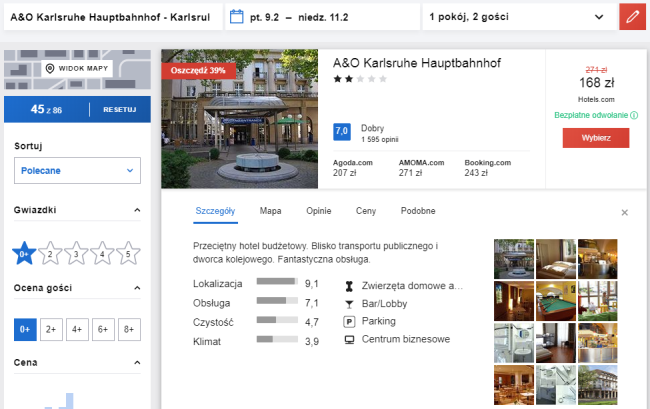Click the 1 595 opinii review count
The width and height of the screenshot is (650, 409).
(x=379, y=140)
